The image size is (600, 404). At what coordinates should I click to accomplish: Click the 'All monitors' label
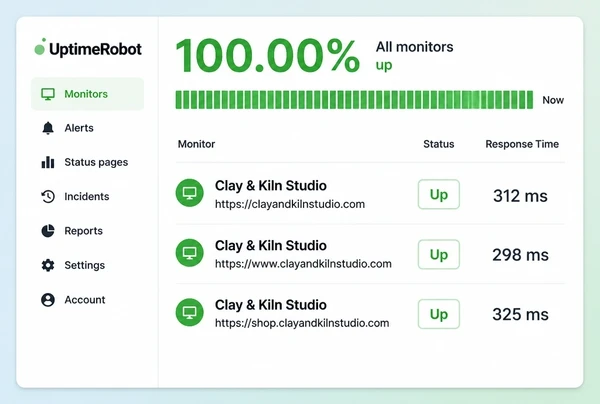[x=414, y=47]
